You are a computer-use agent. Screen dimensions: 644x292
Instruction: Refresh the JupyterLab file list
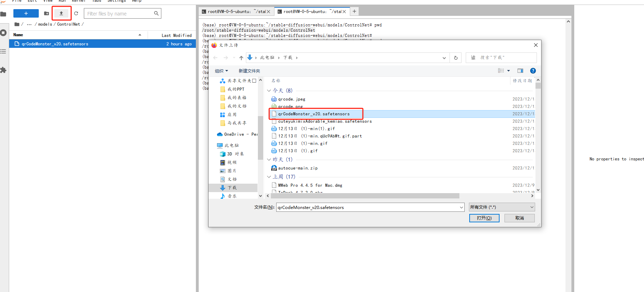tap(76, 13)
